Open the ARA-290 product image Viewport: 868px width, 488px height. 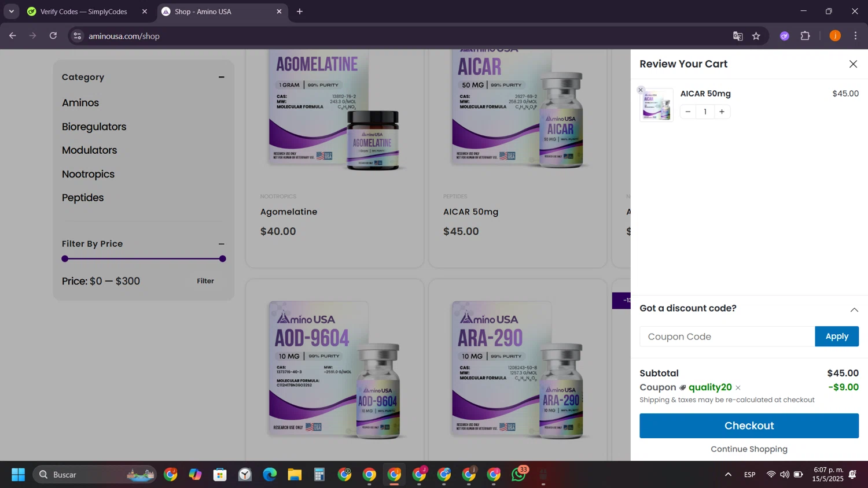point(517,370)
